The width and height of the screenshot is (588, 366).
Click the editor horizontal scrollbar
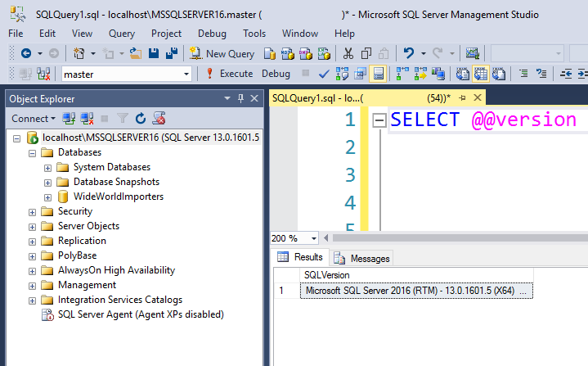pyautogui.click(x=460, y=238)
